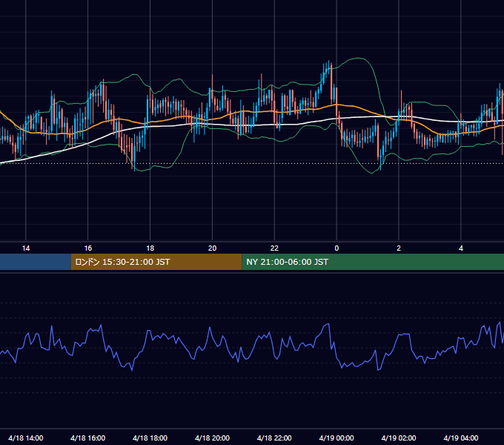504x445 pixels.
Task: Click hour label 22 on time axis
Action: coord(274,248)
